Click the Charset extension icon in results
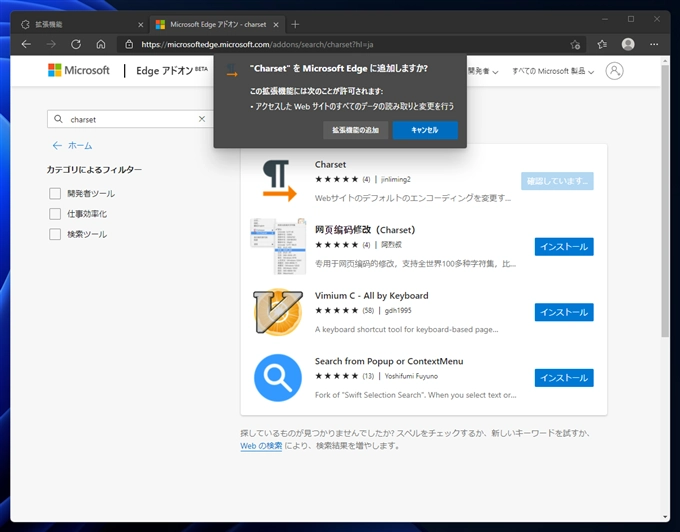This screenshot has width=680, height=532. (x=278, y=180)
